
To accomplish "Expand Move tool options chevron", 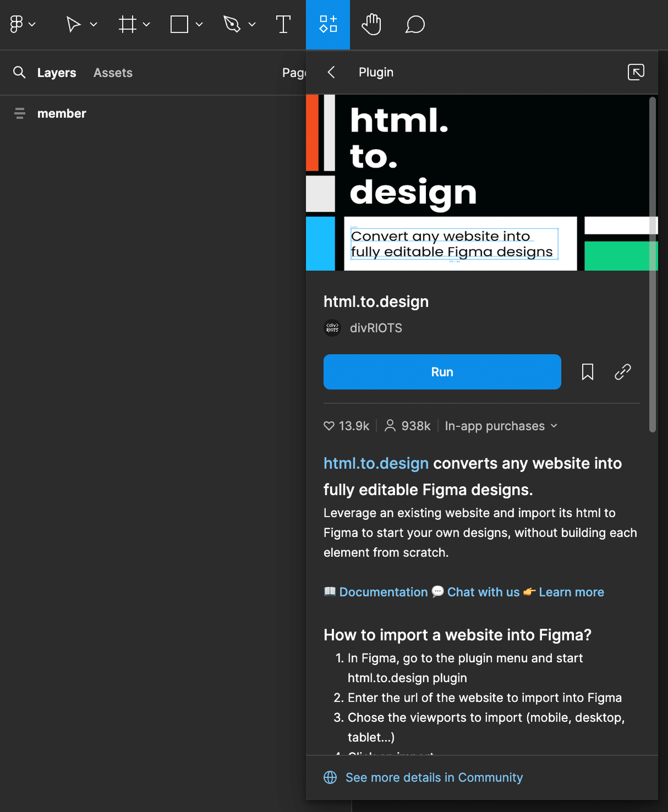I will 94,24.
